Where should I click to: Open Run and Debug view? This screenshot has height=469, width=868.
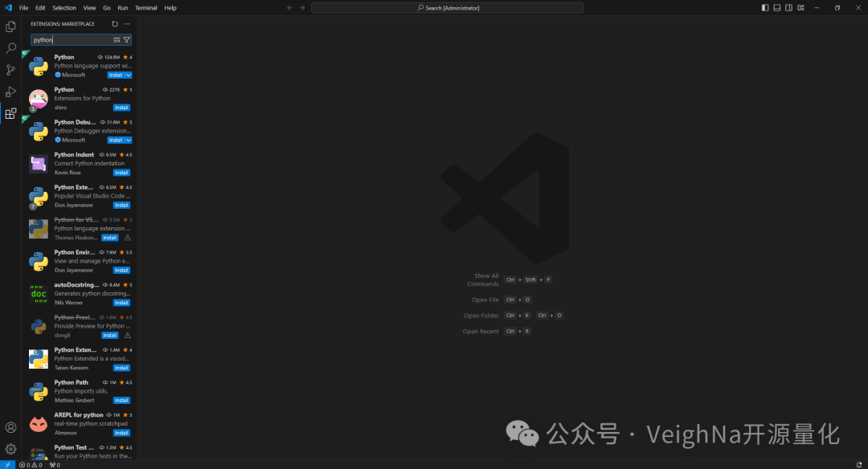(x=10, y=92)
